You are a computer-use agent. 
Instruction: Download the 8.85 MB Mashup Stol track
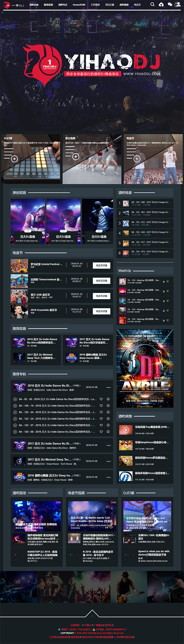[164, 301]
